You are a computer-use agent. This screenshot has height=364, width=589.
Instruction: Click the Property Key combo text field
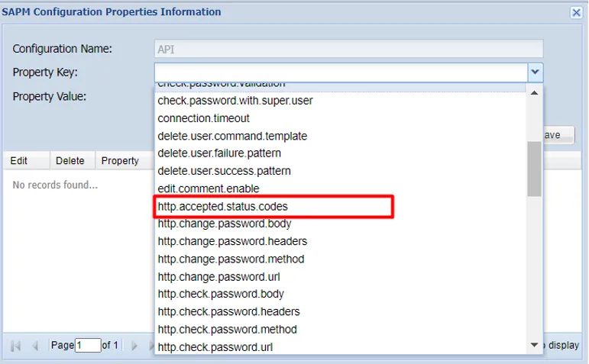(x=341, y=72)
